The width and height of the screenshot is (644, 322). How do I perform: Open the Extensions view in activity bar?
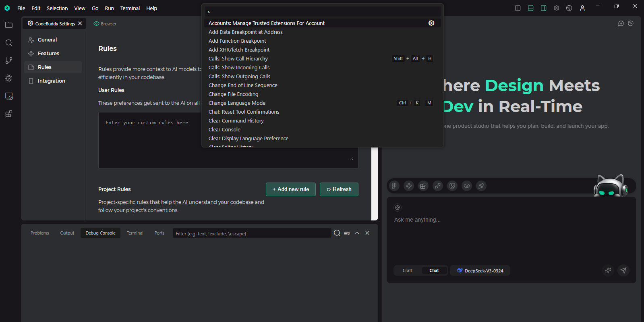coord(8,114)
